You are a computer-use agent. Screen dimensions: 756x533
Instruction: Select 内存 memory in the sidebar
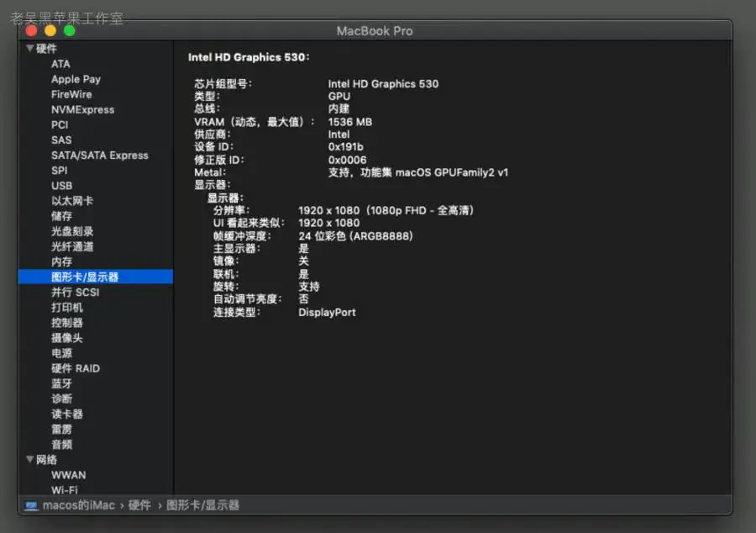pyautogui.click(x=61, y=262)
